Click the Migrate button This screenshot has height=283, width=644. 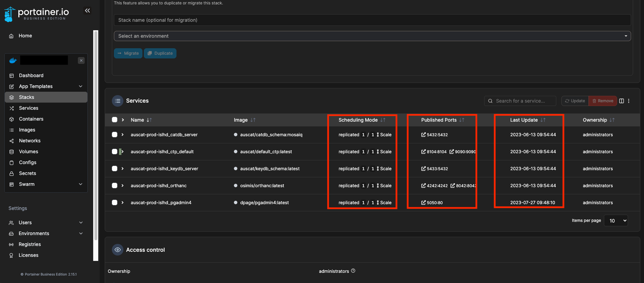point(128,53)
